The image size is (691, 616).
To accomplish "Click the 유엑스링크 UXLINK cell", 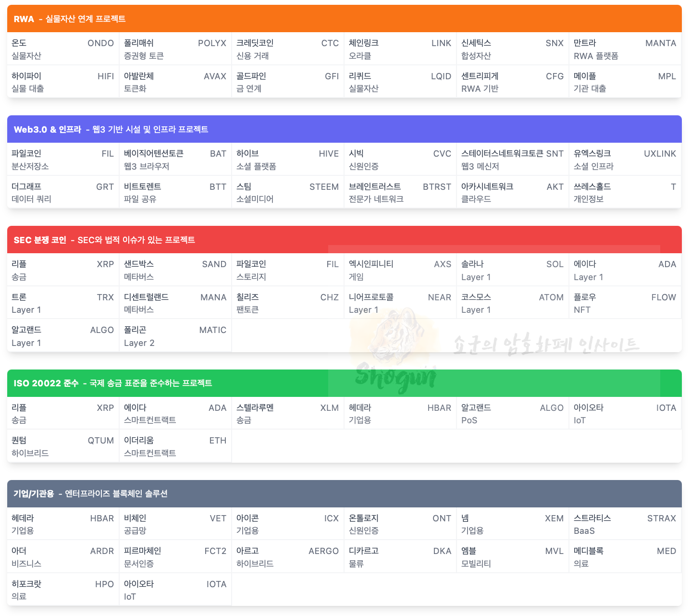I will tap(625, 160).
